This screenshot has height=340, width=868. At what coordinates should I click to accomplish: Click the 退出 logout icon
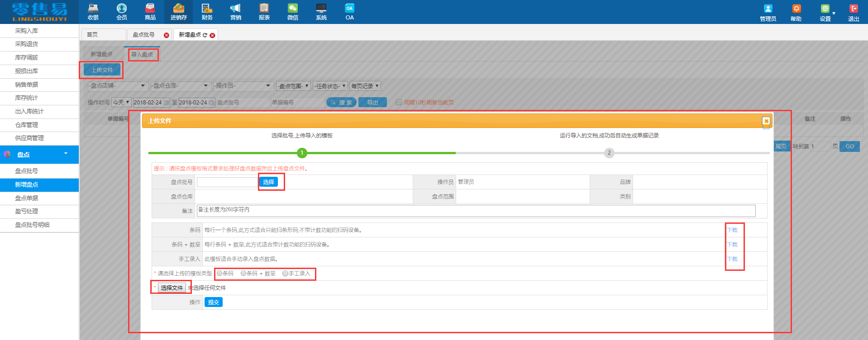[854, 13]
